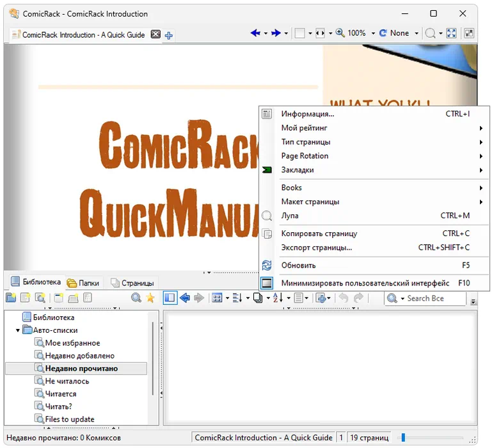Viewport: 494px width, 448px height.
Task: Click the blue page rotation icon
Action: 383,33
